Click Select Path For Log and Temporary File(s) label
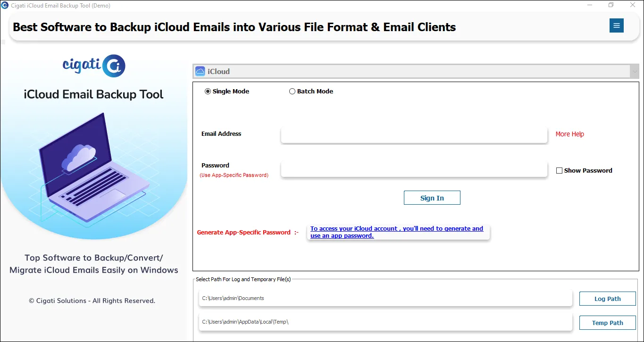The image size is (644, 342). (243, 279)
